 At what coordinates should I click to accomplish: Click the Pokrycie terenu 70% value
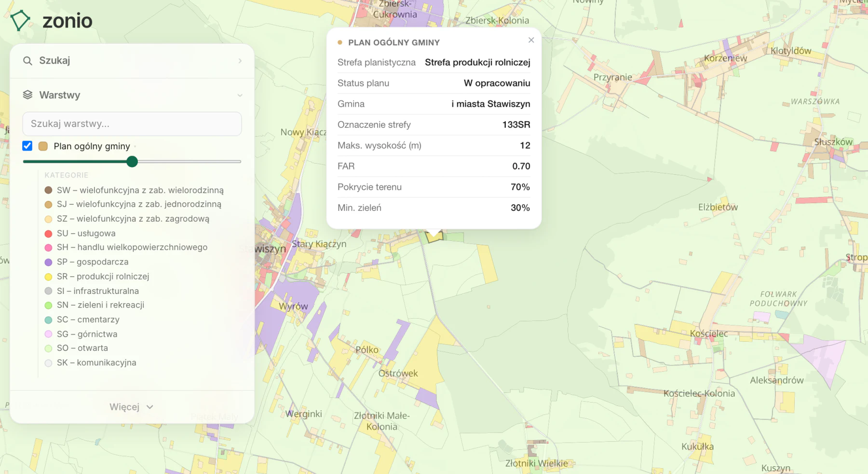520,187
